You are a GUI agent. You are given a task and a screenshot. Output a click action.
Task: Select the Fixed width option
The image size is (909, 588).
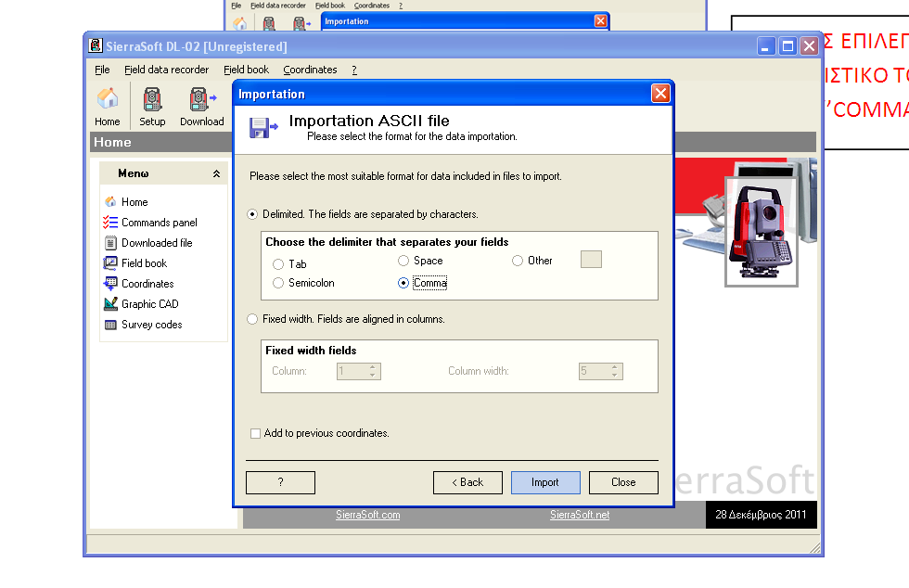tap(252, 320)
